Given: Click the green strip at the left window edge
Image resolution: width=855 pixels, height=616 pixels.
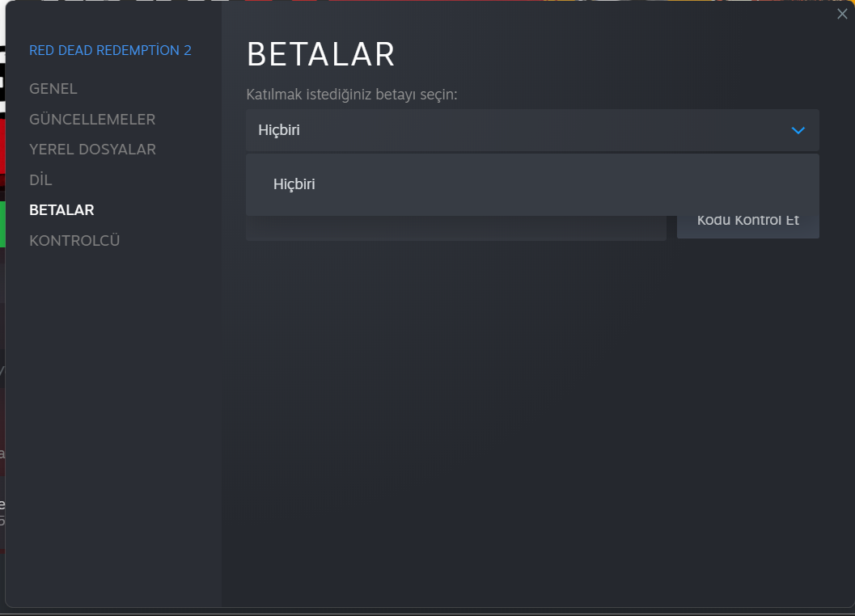Looking at the screenshot, I should [x=2, y=223].
